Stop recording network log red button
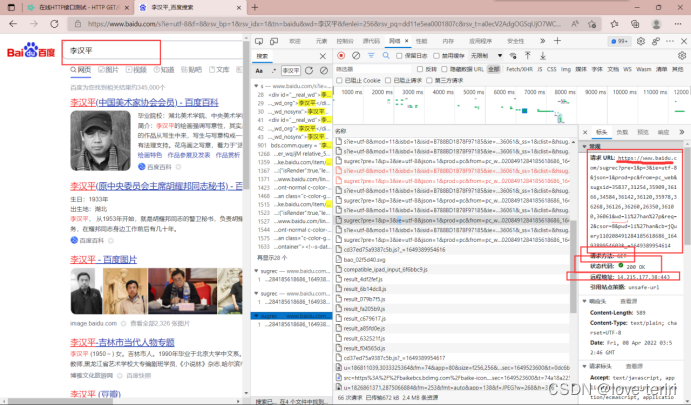This screenshot has width=691, height=405. tap(341, 56)
